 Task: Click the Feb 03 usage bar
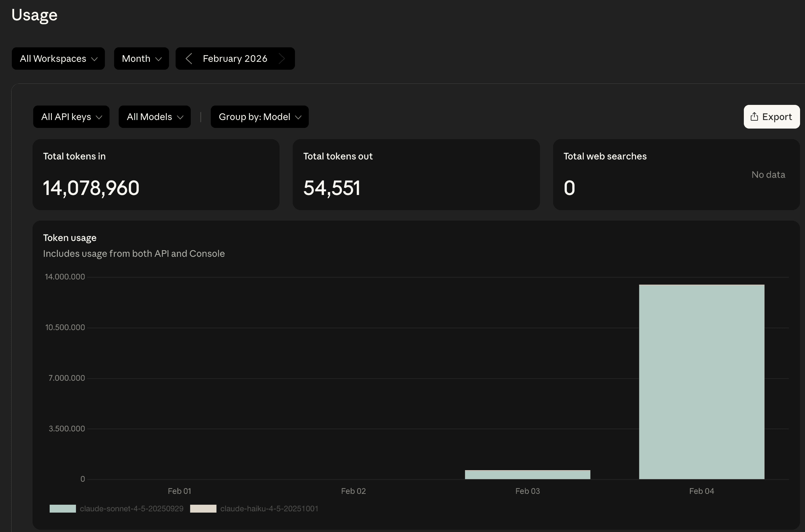527,475
